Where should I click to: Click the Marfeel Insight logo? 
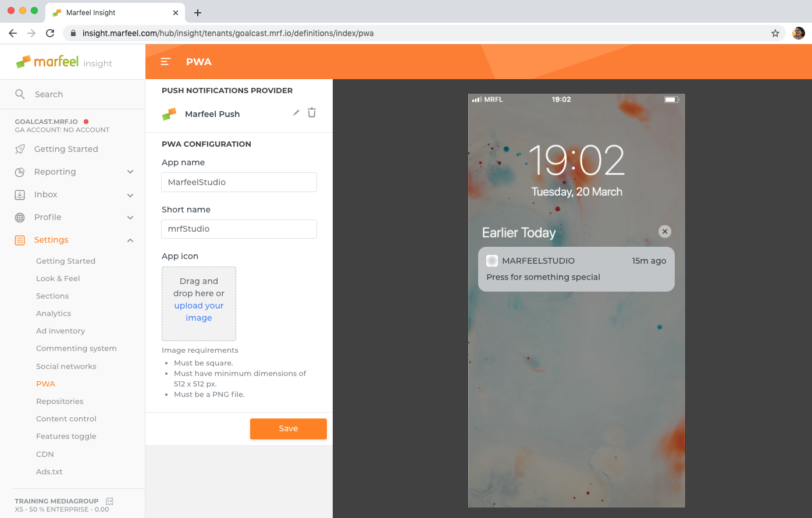[64, 62]
